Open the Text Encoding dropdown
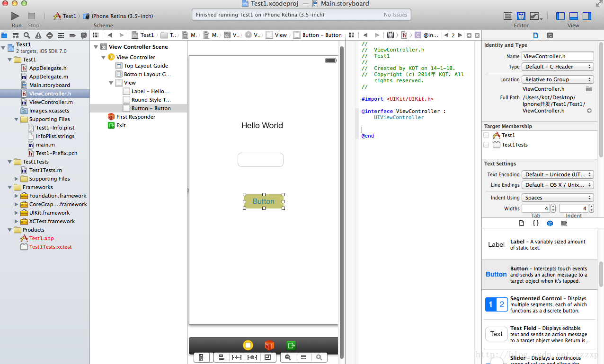Image resolution: width=604 pixels, height=364 pixels. [x=558, y=174]
